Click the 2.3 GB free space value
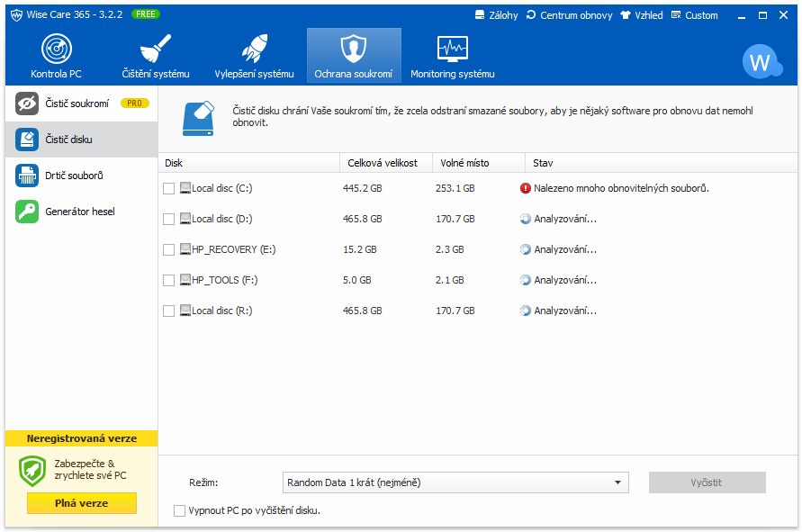802x532 pixels. [x=449, y=249]
